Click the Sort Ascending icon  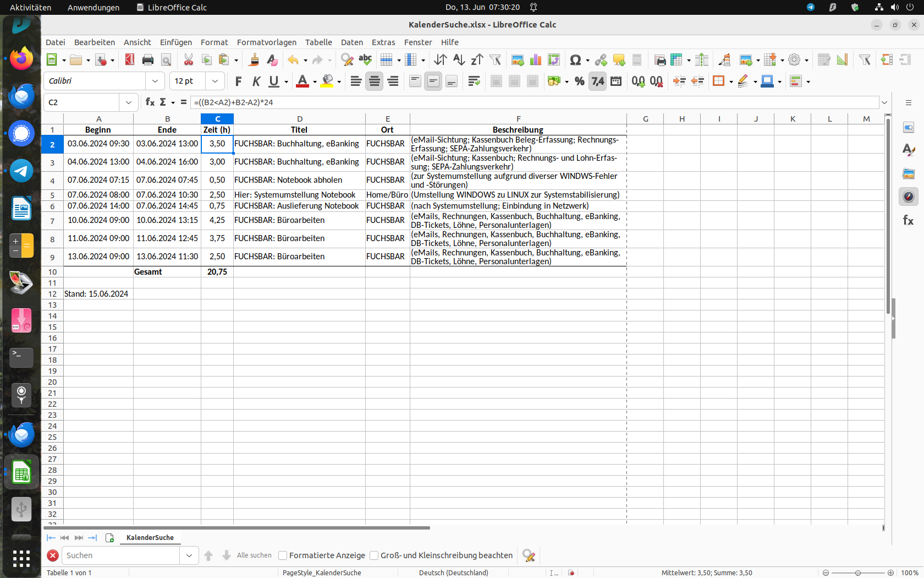pyautogui.click(x=459, y=60)
